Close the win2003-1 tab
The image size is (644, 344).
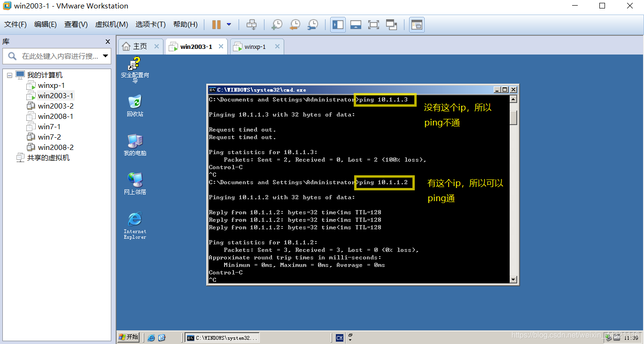(221, 47)
